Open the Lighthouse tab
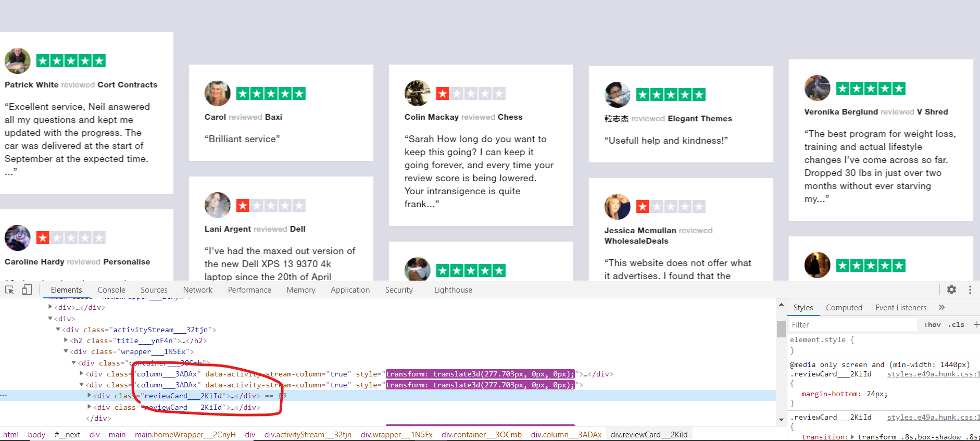The height and width of the screenshot is (441, 980). (x=453, y=290)
